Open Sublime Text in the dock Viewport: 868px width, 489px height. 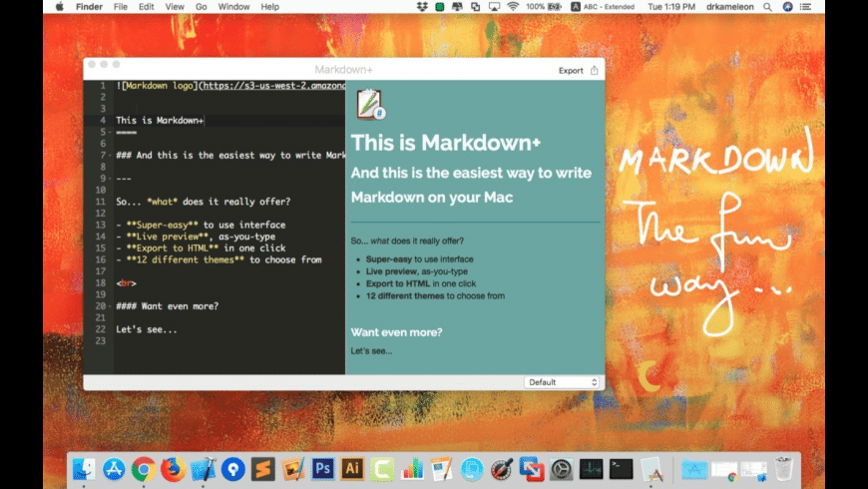(263, 469)
